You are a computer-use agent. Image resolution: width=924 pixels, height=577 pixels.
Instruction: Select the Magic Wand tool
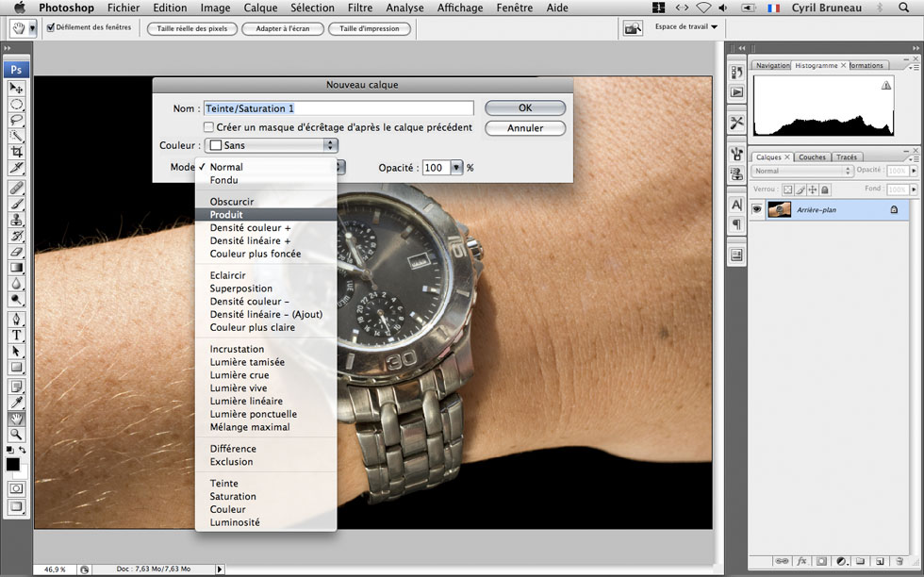[x=16, y=136]
